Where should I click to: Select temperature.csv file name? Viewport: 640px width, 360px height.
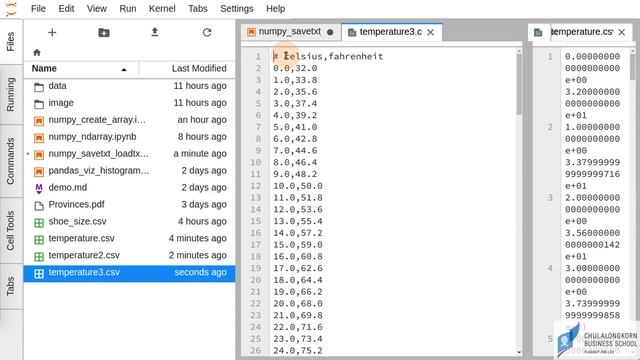[81, 238]
